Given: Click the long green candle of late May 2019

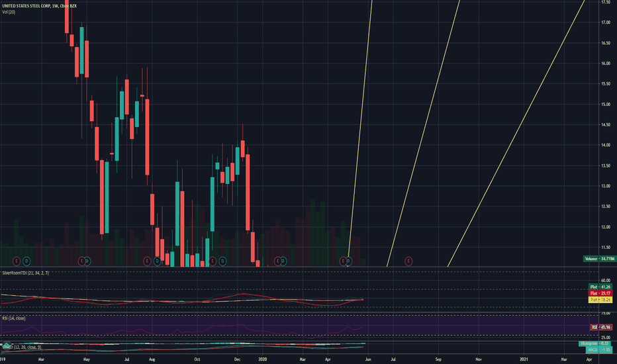Looking at the screenshot, I should [x=107, y=197].
